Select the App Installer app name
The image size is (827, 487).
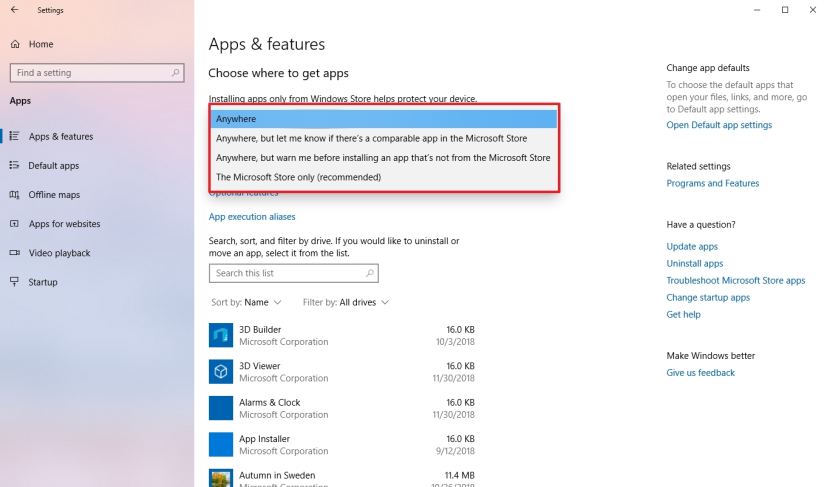coord(264,438)
